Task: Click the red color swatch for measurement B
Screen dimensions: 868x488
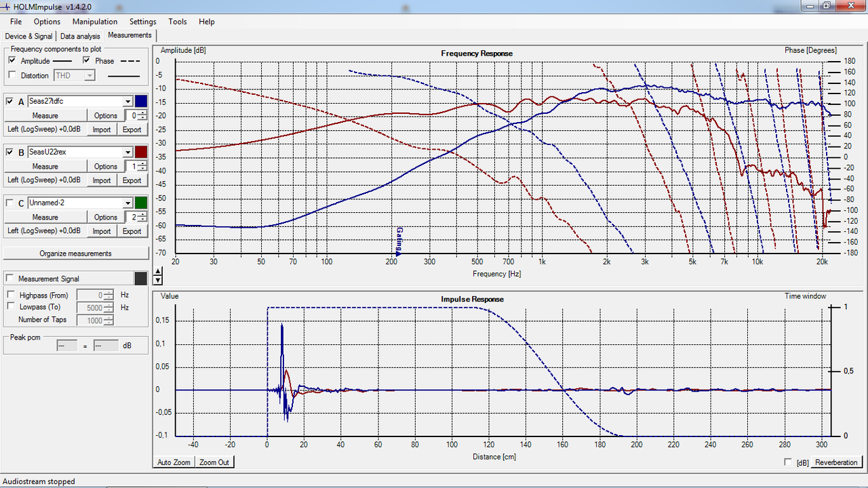Action: [x=141, y=152]
